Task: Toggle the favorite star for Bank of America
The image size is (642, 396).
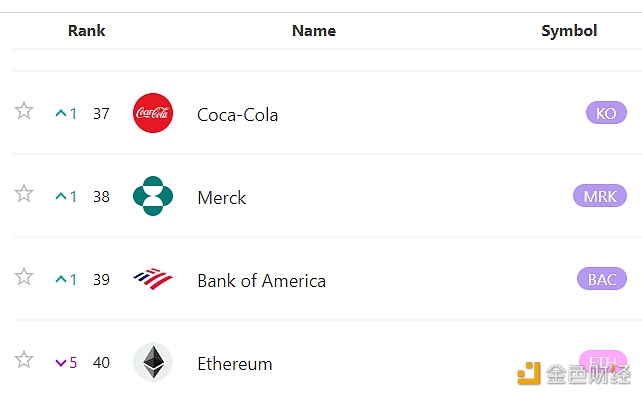Action: click(24, 276)
